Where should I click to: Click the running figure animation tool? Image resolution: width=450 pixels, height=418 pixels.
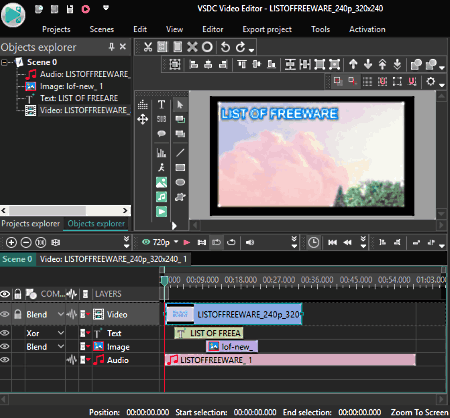(161, 167)
